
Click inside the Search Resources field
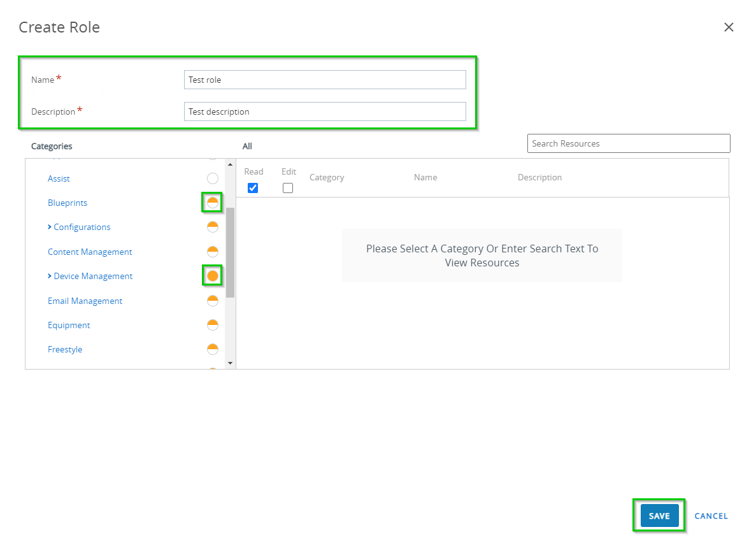coord(628,143)
